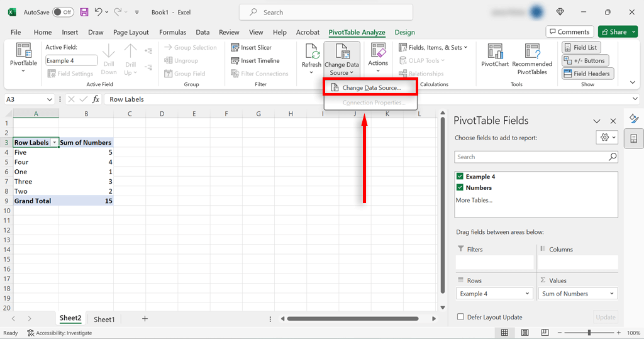The height and width of the screenshot is (339, 644).
Task: Open the field list tools gear
Action: [607, 138]
